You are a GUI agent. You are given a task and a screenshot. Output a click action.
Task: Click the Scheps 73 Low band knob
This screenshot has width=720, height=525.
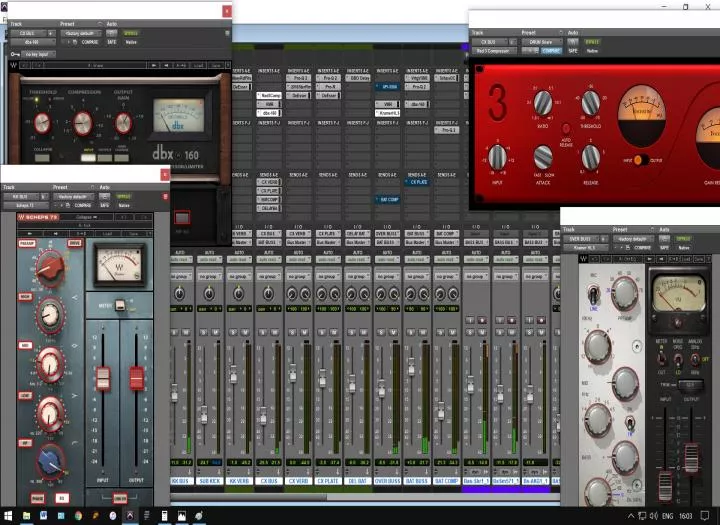(x=50, y=414)
